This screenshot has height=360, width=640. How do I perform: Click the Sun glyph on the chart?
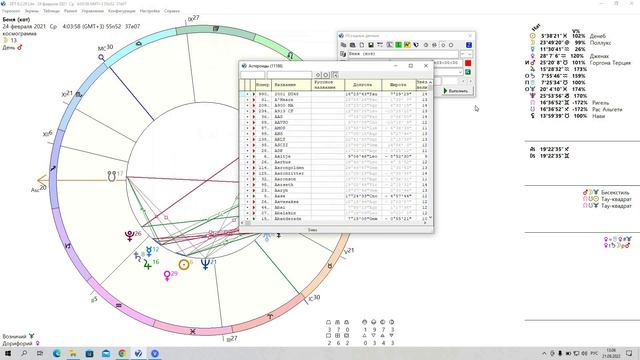[184, 265]
